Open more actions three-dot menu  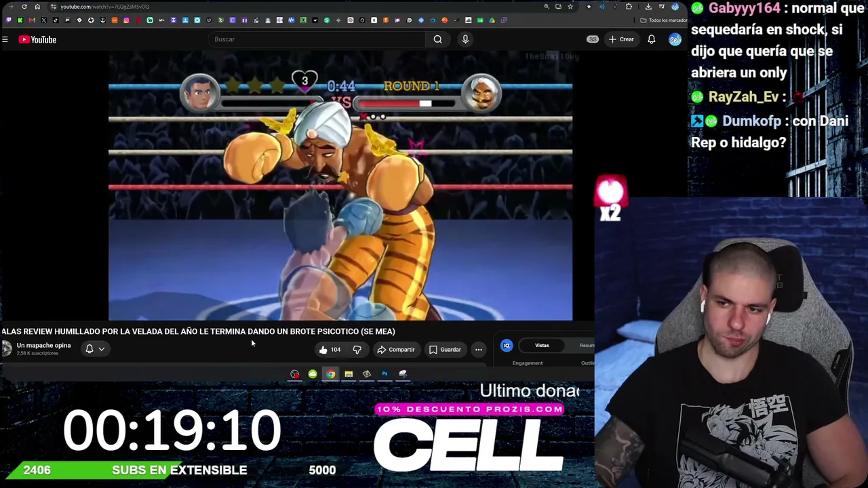click(479, 350)
